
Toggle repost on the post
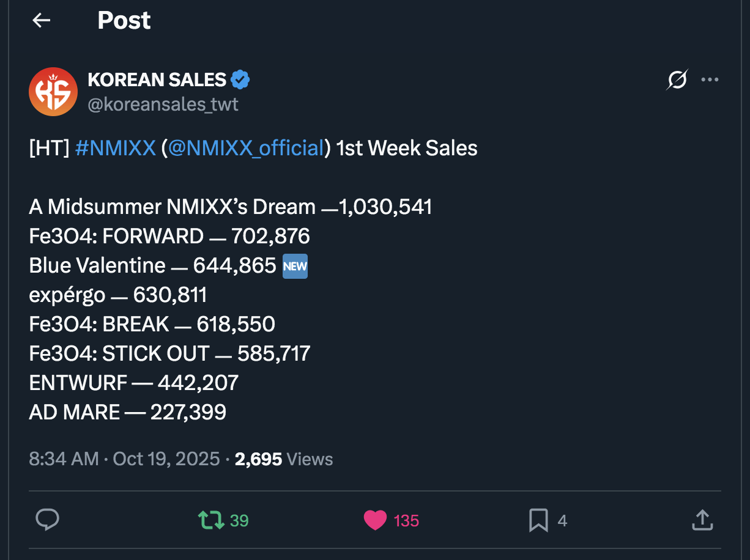pos(211,520)
